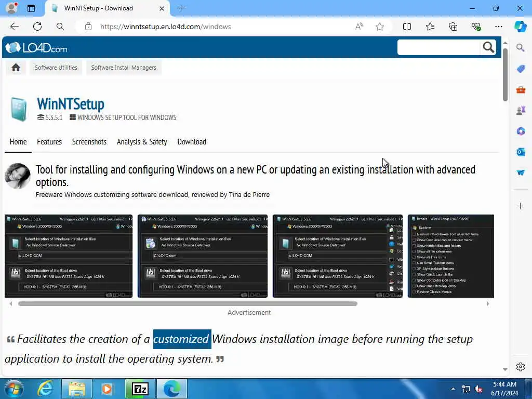Open 7-Zip from the taskbar
Viewport: 532px width, 399px height.
pyautogui.click(x=140, y=389)
